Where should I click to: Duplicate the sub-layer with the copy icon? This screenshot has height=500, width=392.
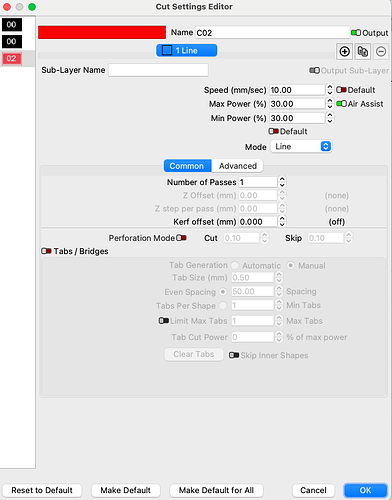[363, 52]
